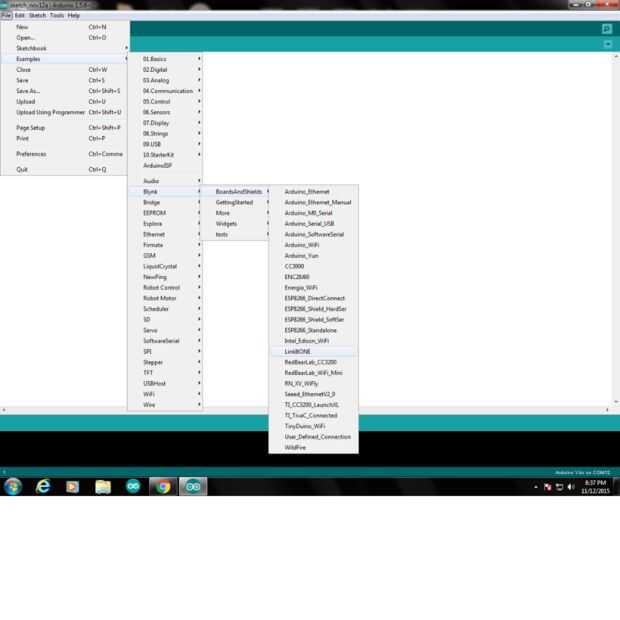Image resolution: width=620 pixels, height=620 pixels.
Task: Show hidden system tray icons
Action: (536, 487)
